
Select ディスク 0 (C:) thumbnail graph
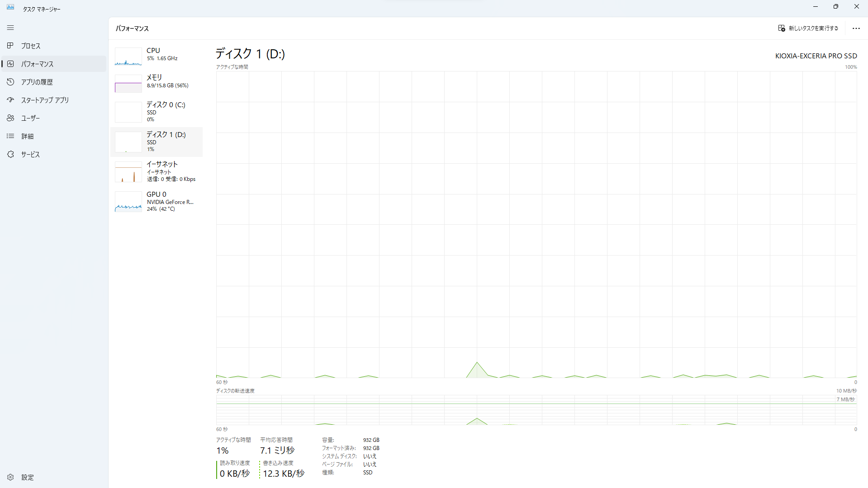pyautogui.click(x=128, y=112)
